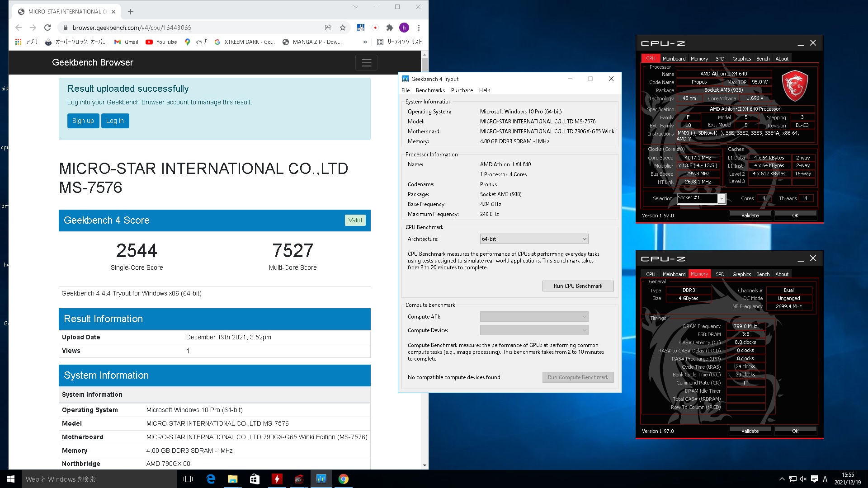Open CPU tab in bottom CPU-Z window
Screen dimensions: 868x488
tap(651, 274)
